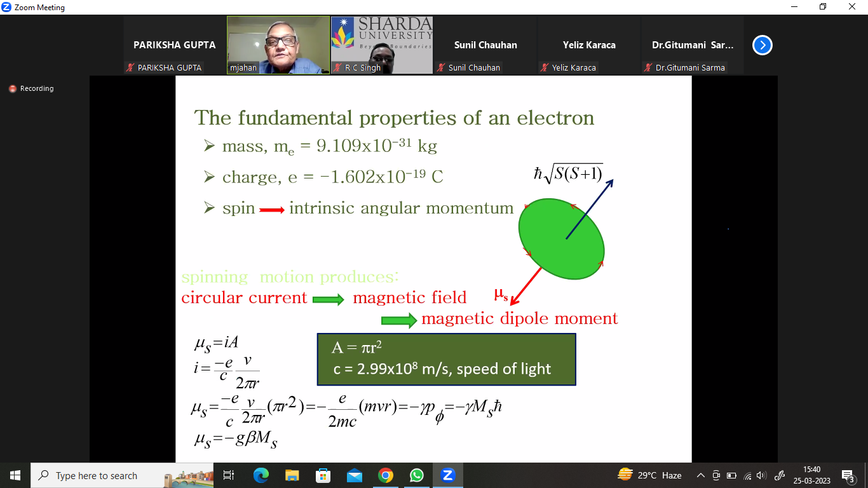The width and height of the screenshot is (868, 488).
Task: Click the Meet Now camera tray icon
Action: [716, 475]
